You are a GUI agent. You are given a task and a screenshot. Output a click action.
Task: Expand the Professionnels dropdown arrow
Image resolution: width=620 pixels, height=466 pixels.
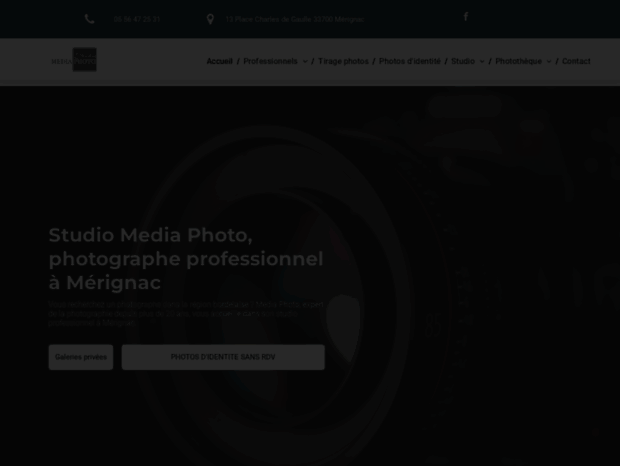point(305,61)
